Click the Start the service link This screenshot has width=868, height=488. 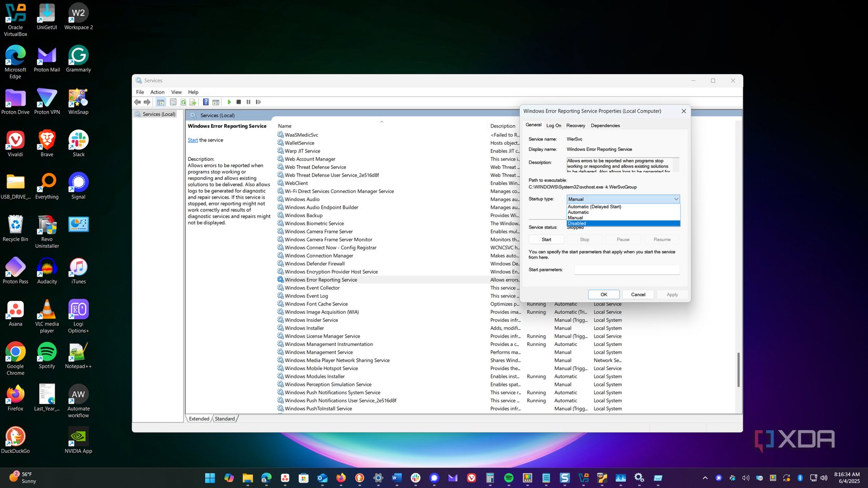193,140
